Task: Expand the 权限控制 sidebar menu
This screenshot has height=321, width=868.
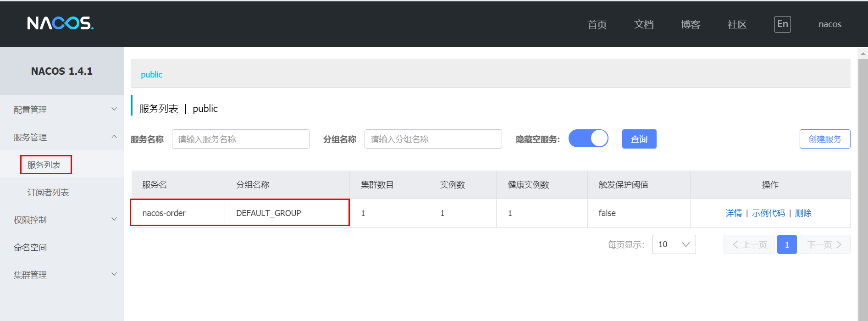Action: (x=62, y=220)
